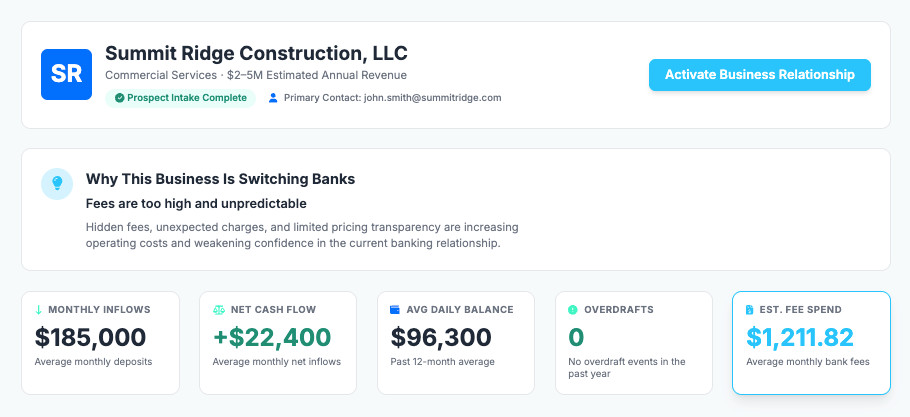Click the lightbulb insight icon
The width and height of the screenshot is (910, 417).
click(57, 183)
